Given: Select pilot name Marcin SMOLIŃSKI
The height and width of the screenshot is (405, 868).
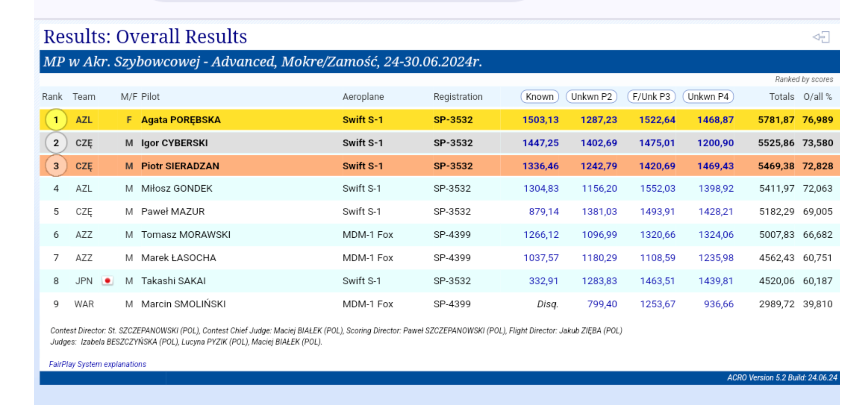Looking at the screenshot, I should [x=184, y=304].
